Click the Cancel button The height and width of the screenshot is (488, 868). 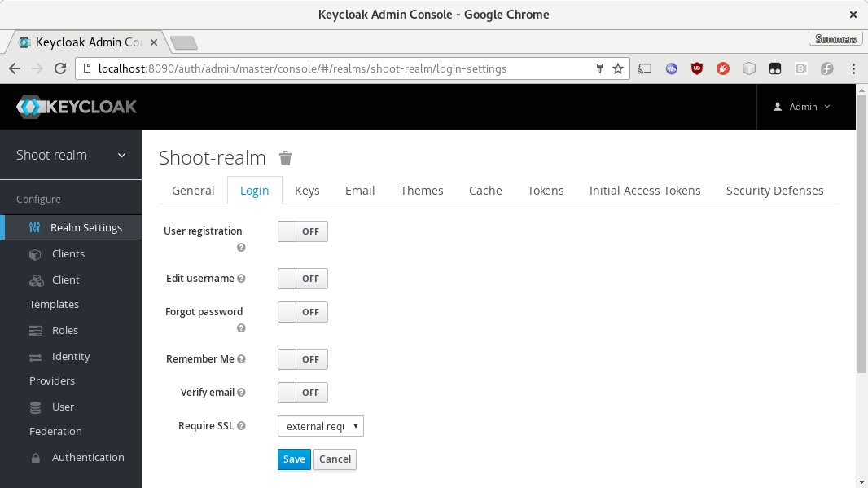[x=335, y=459]
